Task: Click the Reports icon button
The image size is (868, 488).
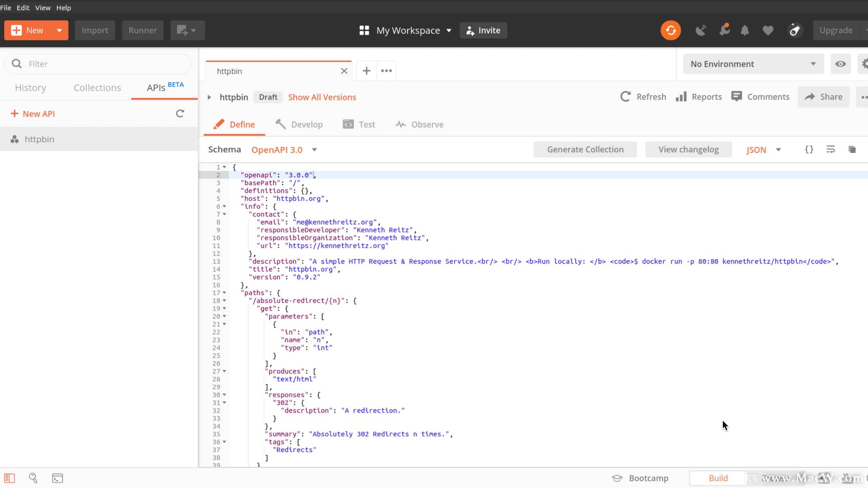Action: click(x=698, y=97)
